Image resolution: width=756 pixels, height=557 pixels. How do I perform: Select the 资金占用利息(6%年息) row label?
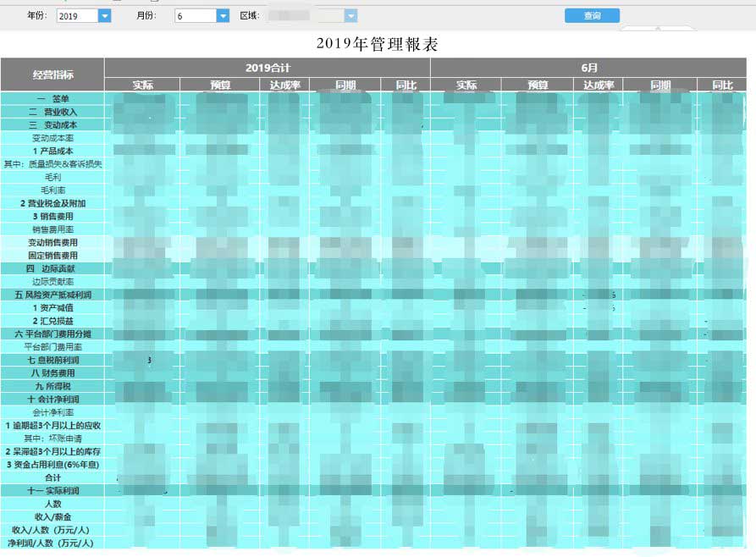point(52,465)
